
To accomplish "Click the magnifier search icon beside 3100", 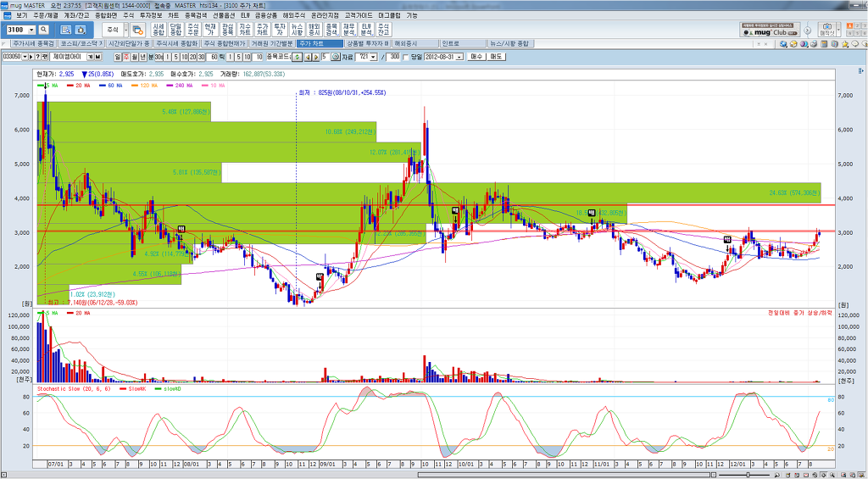I will point(43,30).
